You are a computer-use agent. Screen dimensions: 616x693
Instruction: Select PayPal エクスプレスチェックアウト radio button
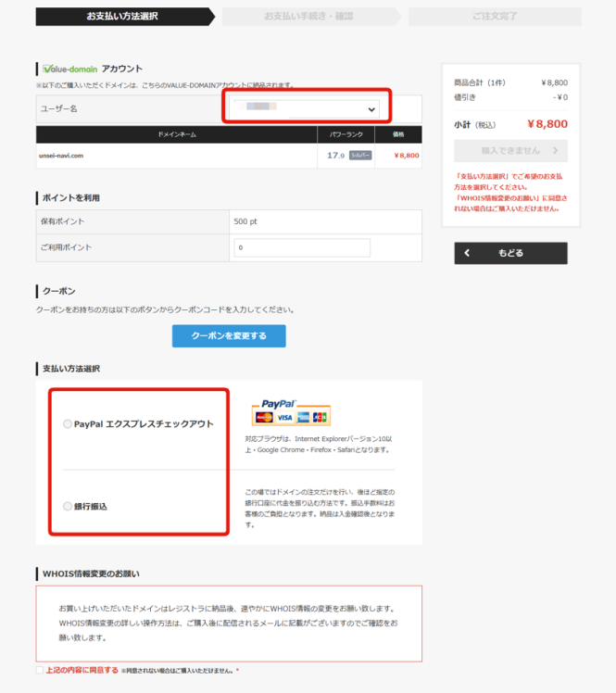click(x=67, y=424)
